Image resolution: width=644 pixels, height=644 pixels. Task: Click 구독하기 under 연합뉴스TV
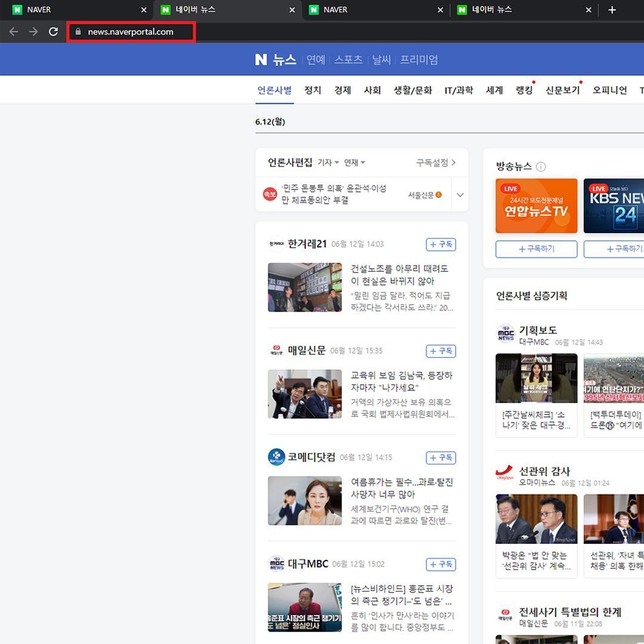(537, 249)
